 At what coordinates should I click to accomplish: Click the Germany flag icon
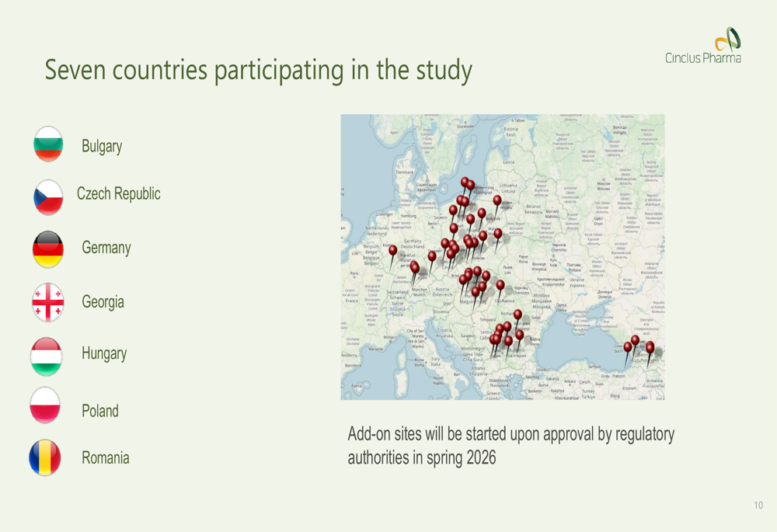click(48, 249)
